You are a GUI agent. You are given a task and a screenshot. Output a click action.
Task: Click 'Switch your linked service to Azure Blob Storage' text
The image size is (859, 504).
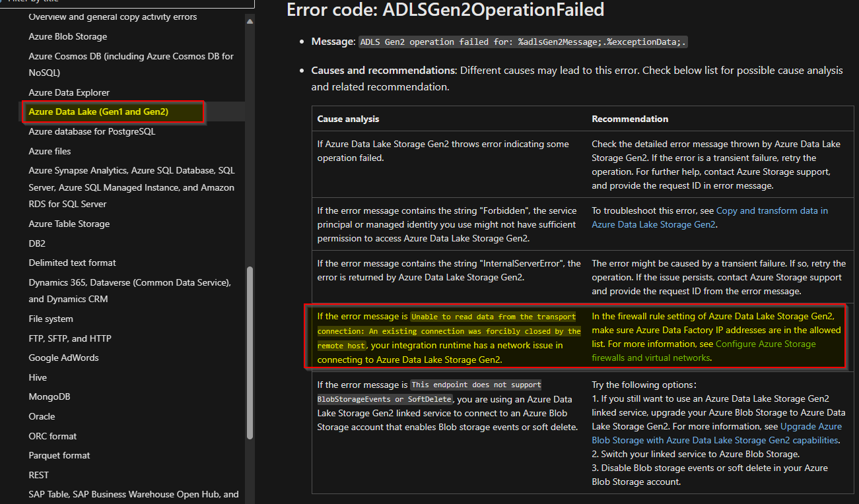point(696,454)
